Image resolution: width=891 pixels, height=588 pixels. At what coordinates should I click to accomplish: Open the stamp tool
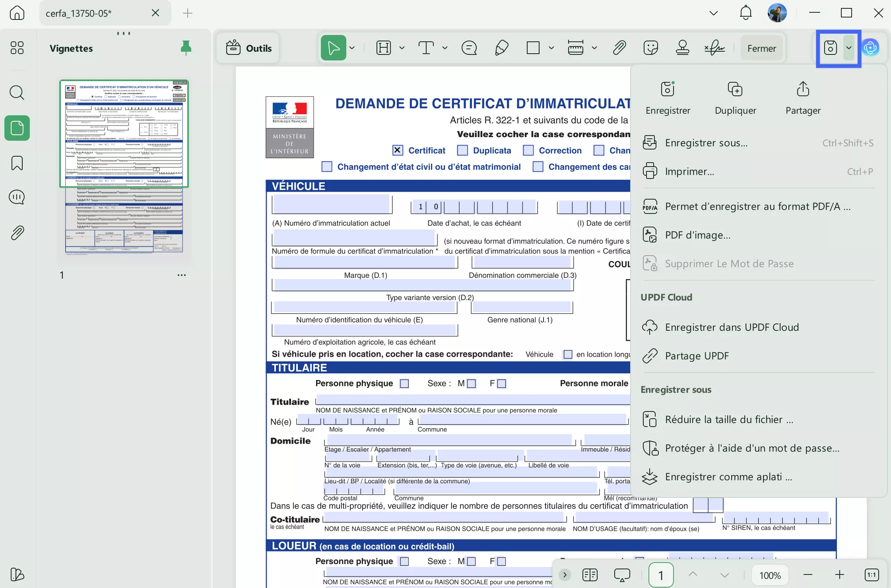[683, 48]
